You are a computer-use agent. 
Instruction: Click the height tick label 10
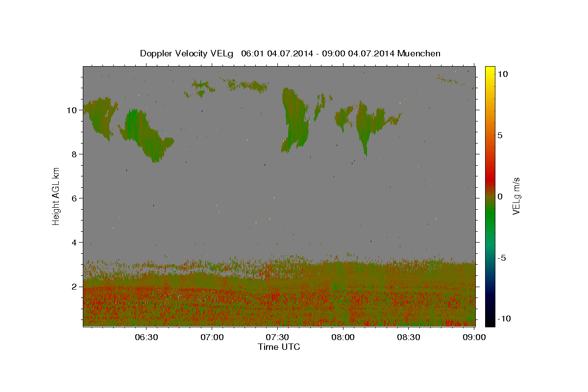[72, 110]
